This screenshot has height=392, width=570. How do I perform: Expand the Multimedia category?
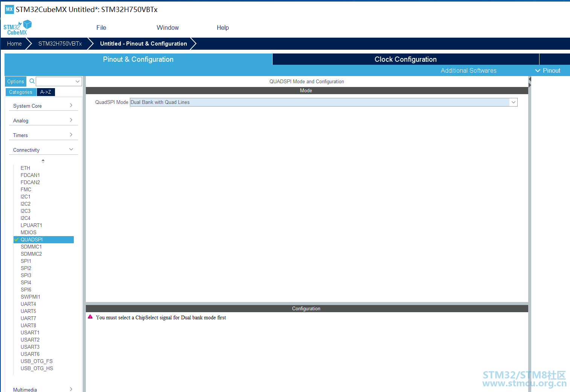[43, 389]
